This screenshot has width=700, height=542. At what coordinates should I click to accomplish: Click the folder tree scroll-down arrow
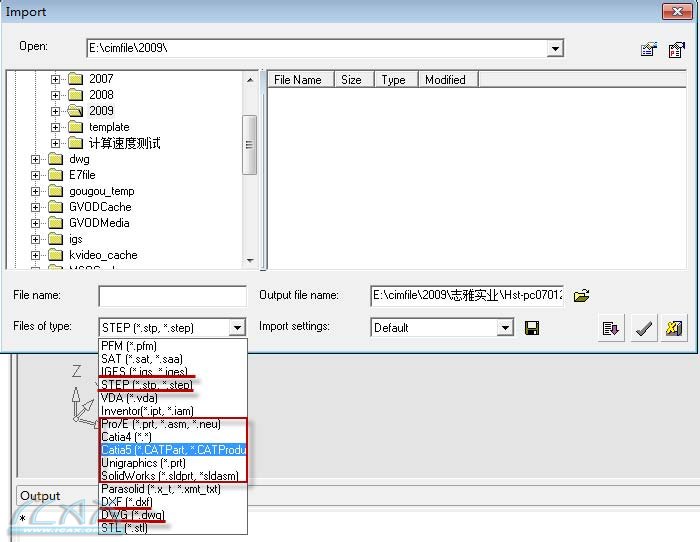point(250,260)
